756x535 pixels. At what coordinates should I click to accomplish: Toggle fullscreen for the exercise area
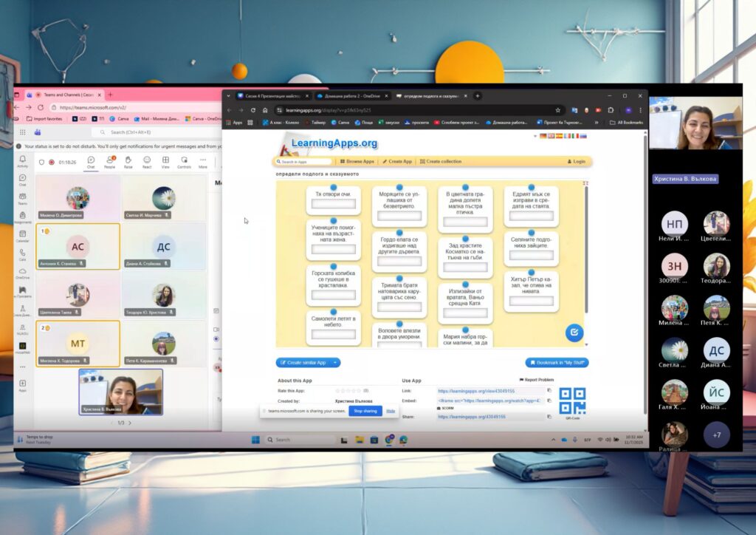585,183
